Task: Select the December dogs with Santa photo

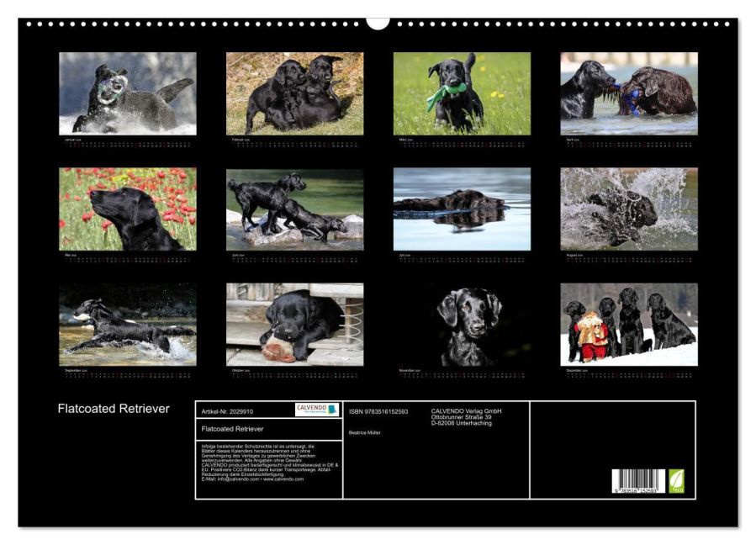Action: click(x=629, y=324)
